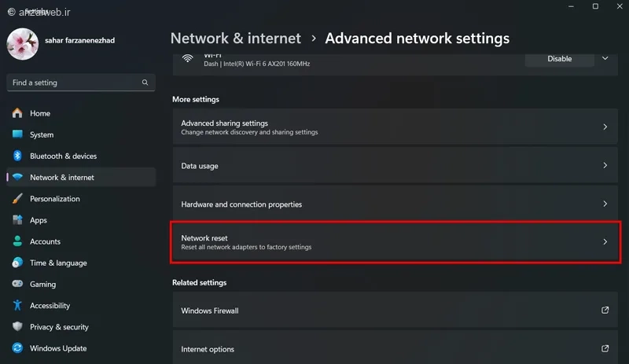Image resolution: width=629 pixels, height=364 pixels.
Task: Open Privacy & security shield icon
Action: [x=17, y=327]
